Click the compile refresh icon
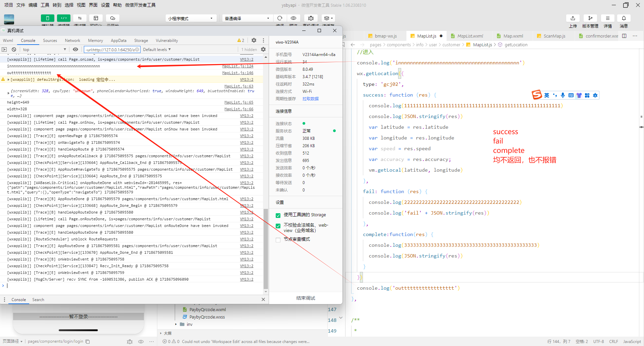Screen dimensions: 644x346 (280, 18)
